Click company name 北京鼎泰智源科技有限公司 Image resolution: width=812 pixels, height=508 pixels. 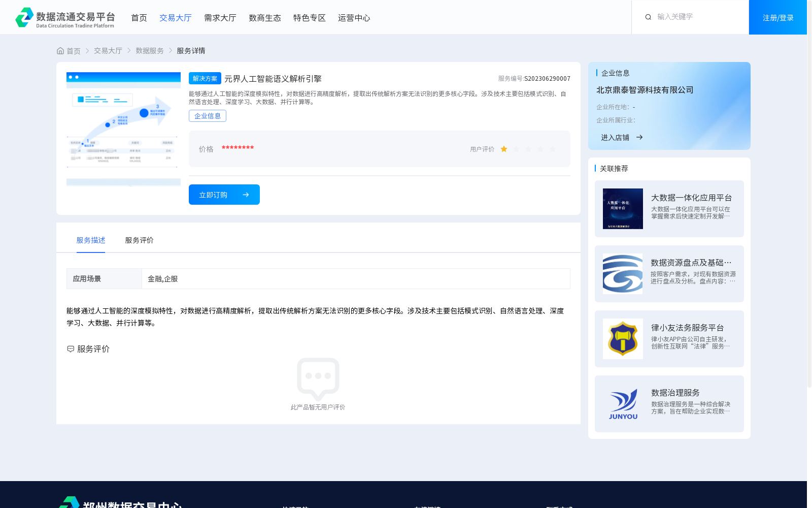[x=645, y=90]
